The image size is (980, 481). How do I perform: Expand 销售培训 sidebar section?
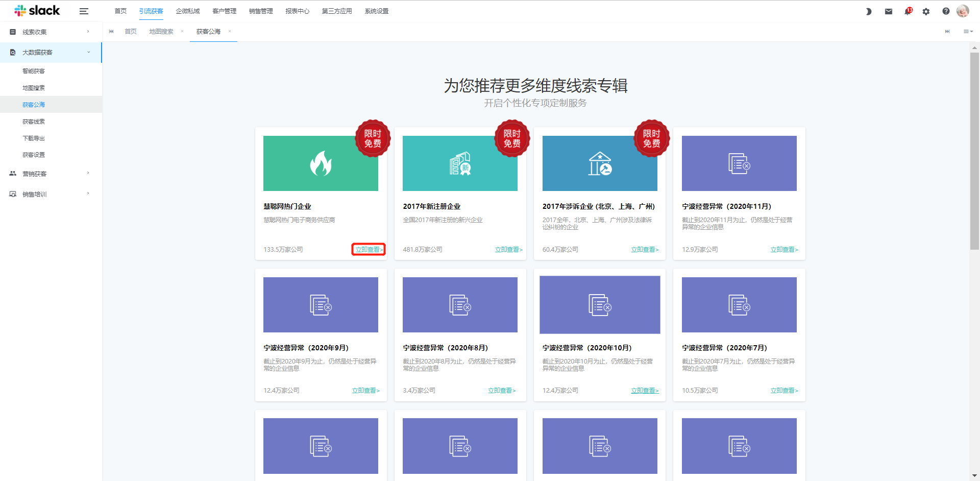point(51,194)
